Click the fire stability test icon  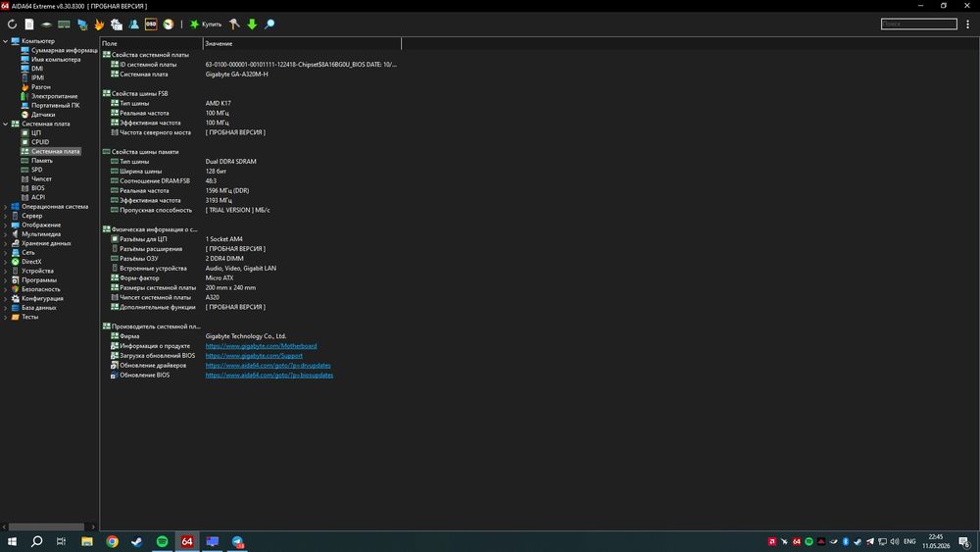[99, 25]
